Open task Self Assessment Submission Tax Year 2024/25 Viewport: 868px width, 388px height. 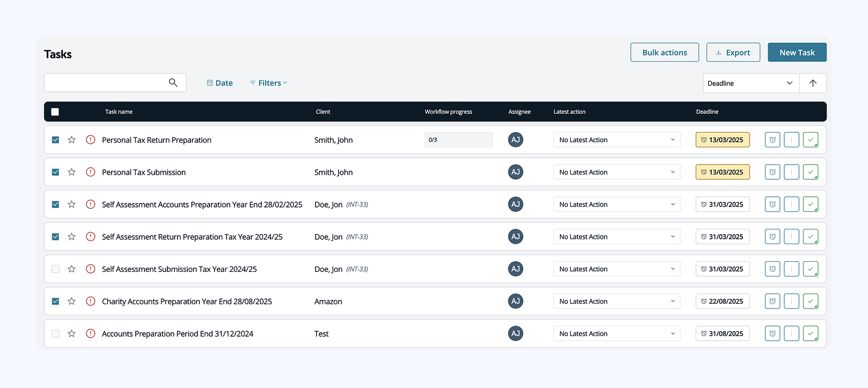(x=179, y=269)
